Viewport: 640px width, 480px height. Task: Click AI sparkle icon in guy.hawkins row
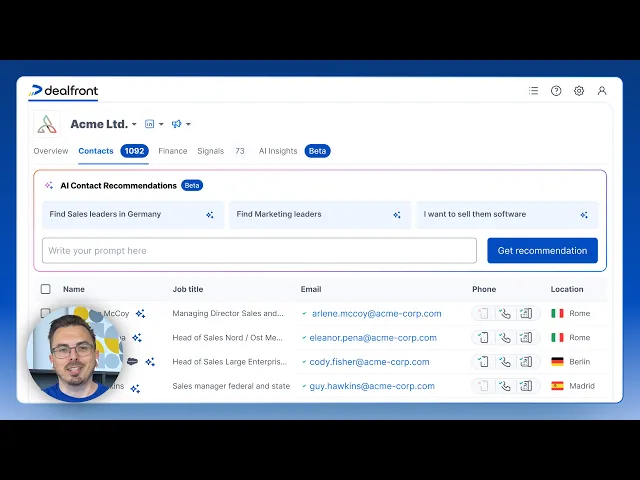[x=135, y=389]
